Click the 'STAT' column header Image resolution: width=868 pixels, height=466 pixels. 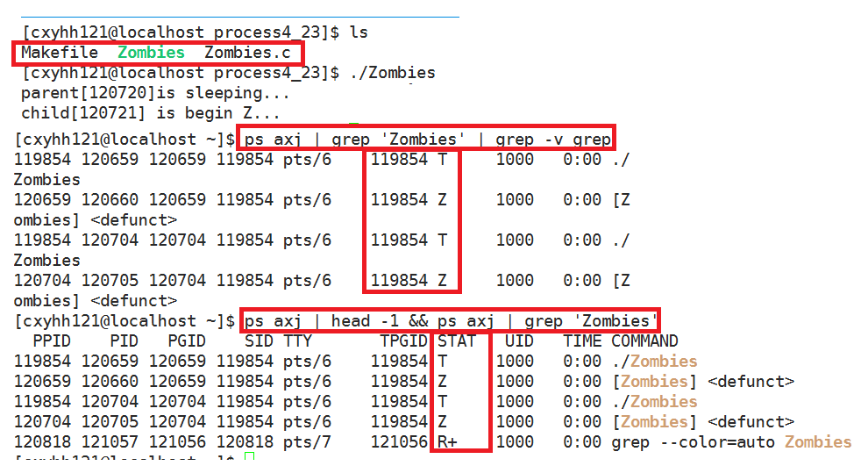click(x=457, y=341)
